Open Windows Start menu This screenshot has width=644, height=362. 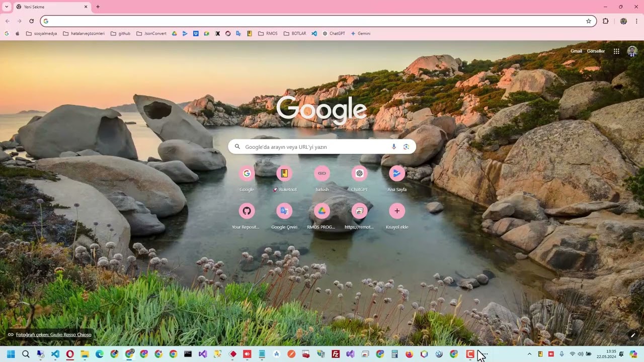(x=11, y=354)
